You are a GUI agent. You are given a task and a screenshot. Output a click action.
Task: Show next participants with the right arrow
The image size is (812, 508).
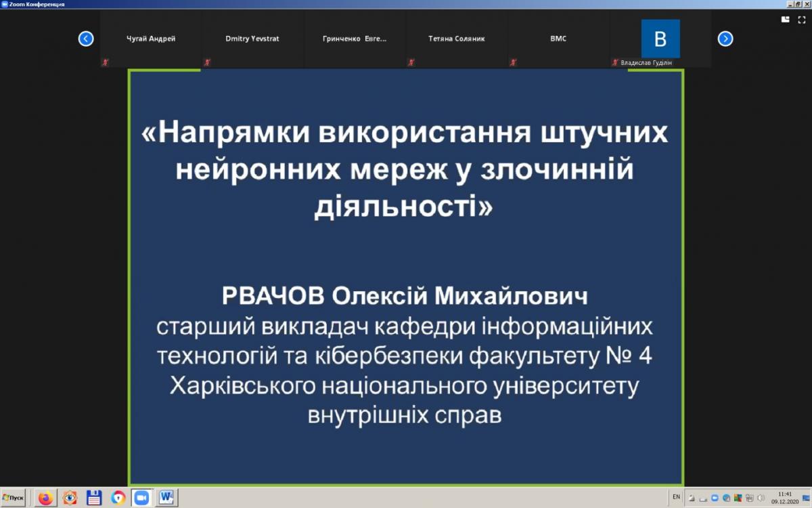pyautogui.click(x=725, y=39)
